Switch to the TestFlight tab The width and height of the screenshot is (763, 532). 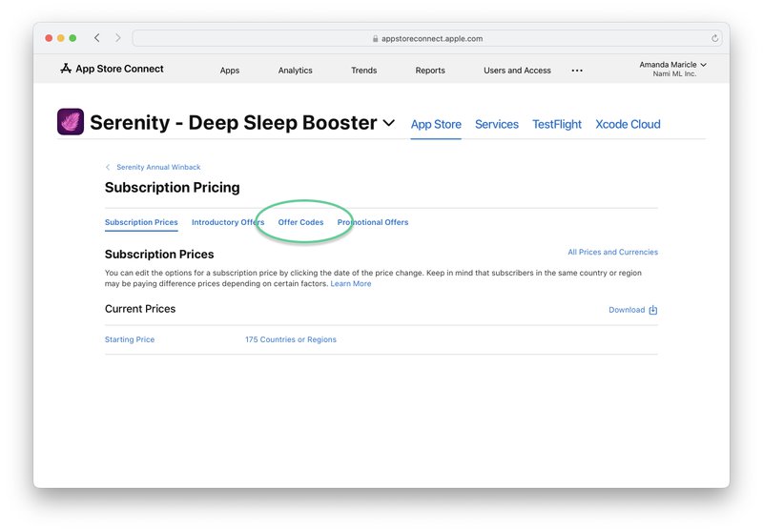[x=557, y=125]
